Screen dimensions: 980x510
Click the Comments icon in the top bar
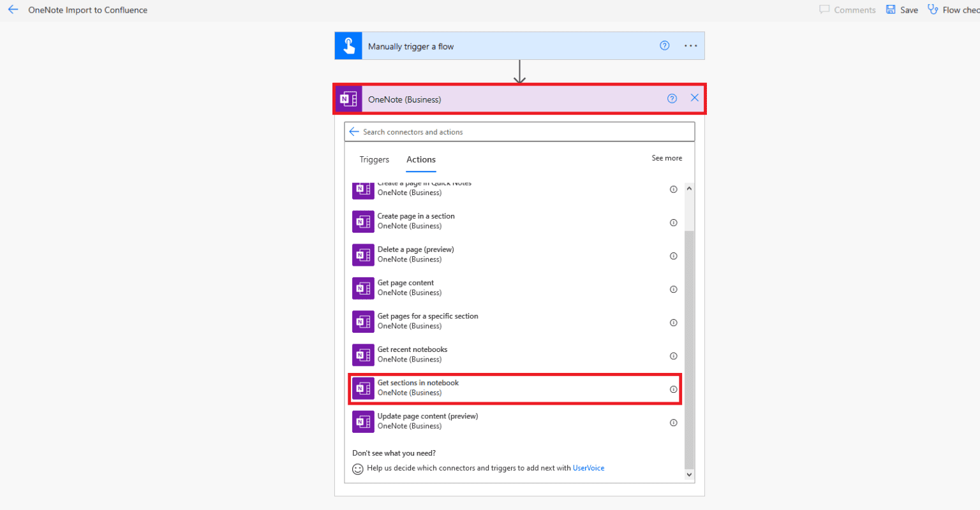tap(826, 10)
